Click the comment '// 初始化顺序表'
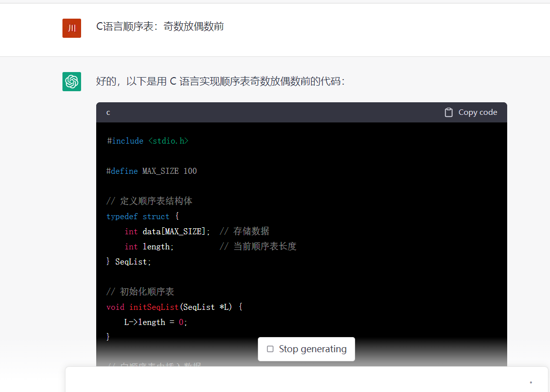 point(141,292)
